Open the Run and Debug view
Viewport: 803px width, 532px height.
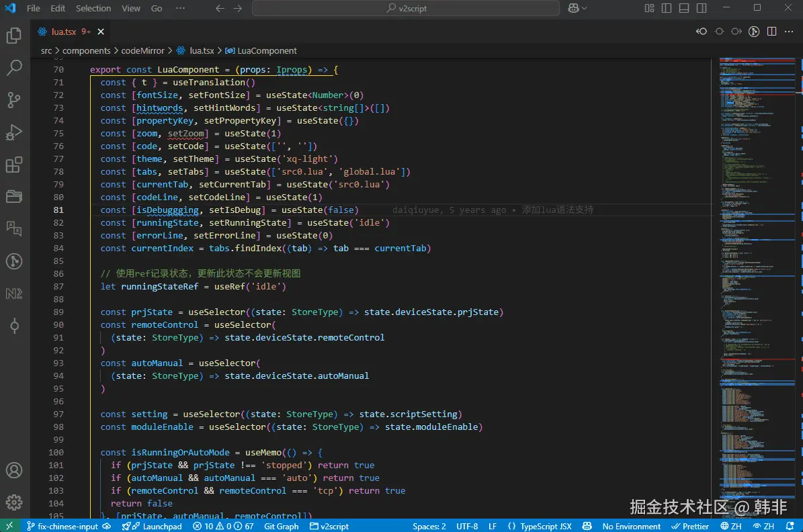14,132
